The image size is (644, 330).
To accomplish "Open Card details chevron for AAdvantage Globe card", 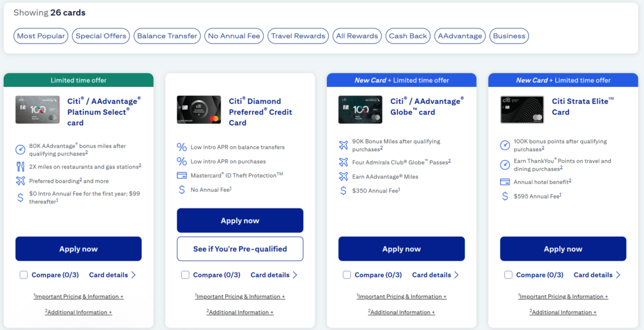I will click(456, 275).
